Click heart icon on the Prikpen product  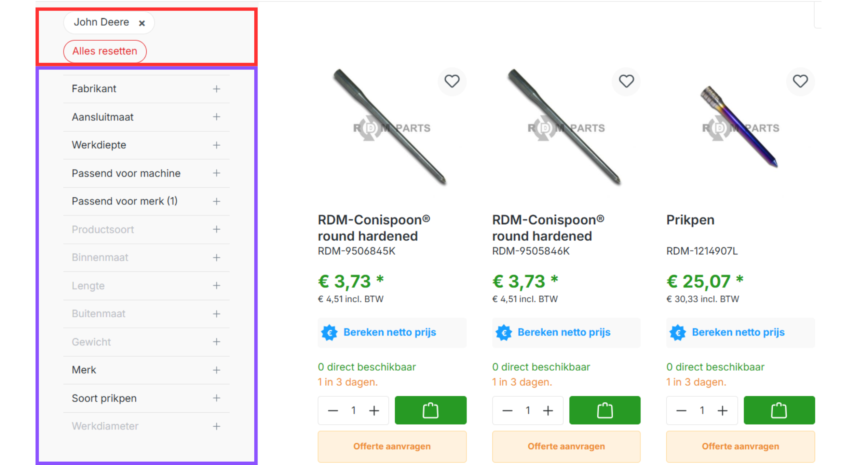800,81
